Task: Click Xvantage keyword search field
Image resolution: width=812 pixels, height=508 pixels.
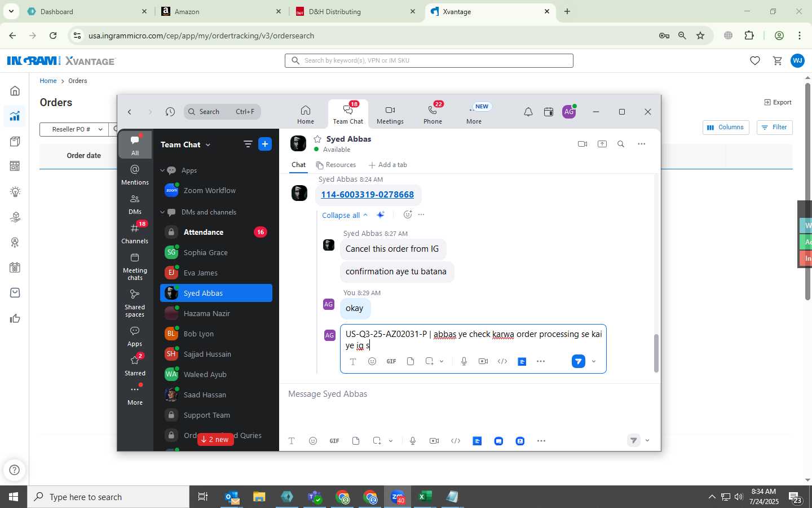Action: click(429, 60)
